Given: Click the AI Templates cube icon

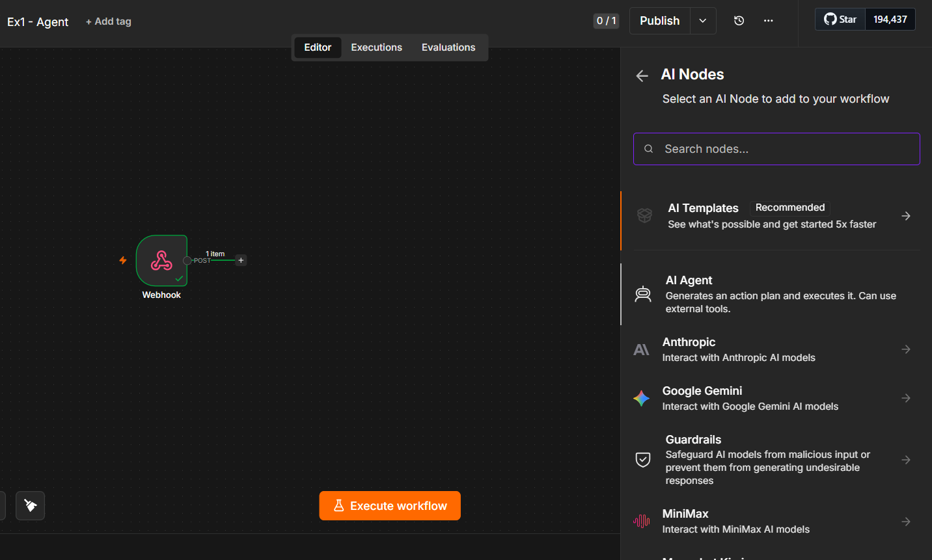Looking at the screenshot, I should 644,216.
